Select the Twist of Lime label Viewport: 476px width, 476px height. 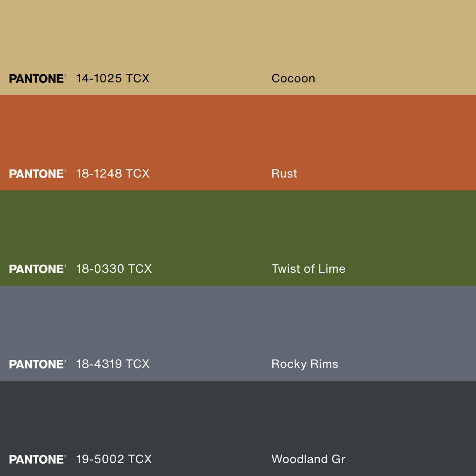308,269
